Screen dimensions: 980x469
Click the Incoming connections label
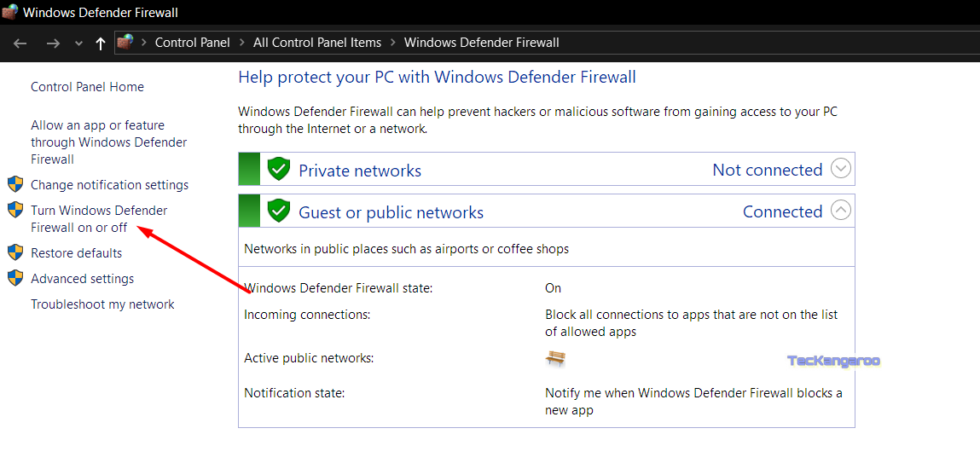307,315
